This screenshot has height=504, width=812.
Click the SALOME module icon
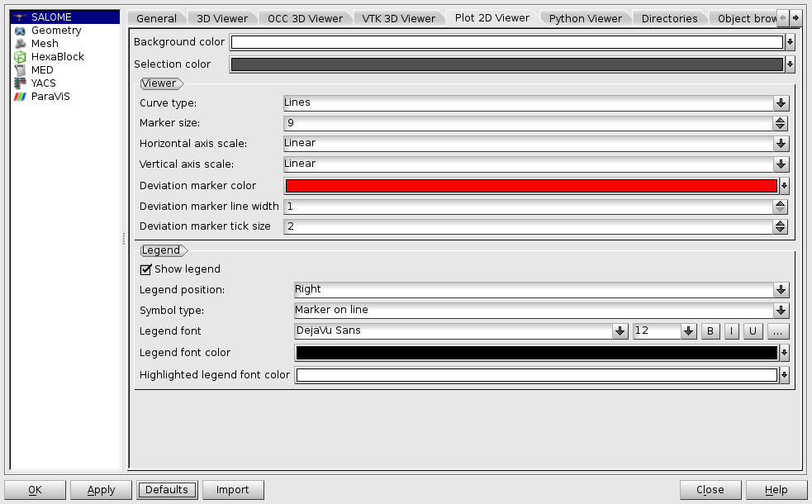click(18, 16)
